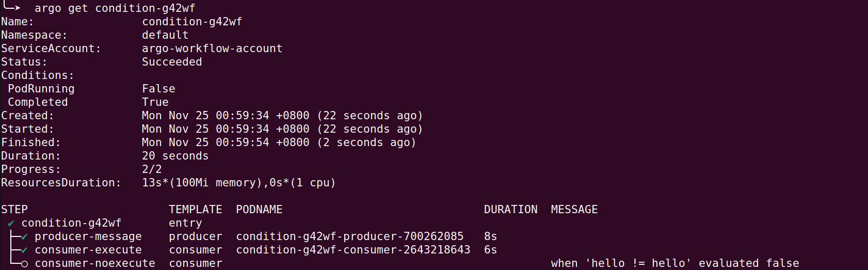Click the typed command argo get condition-g42wf
The image size is (868, 270).
115,8
